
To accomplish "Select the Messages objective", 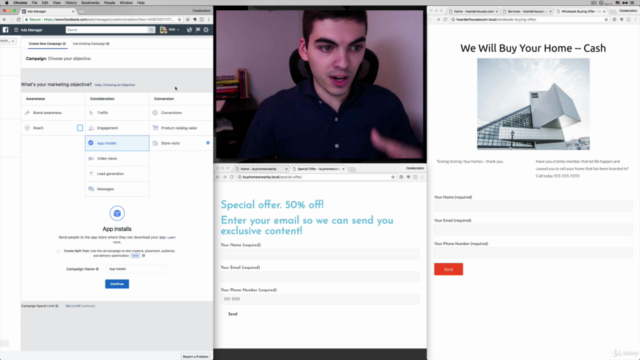I will (x=117, y=189).
